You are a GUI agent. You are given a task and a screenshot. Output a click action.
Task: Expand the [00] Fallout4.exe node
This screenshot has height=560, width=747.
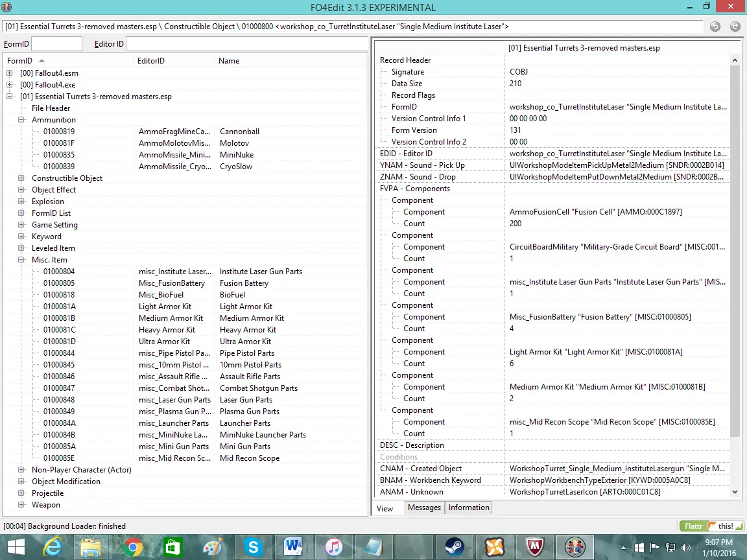[x=10, y=84]
